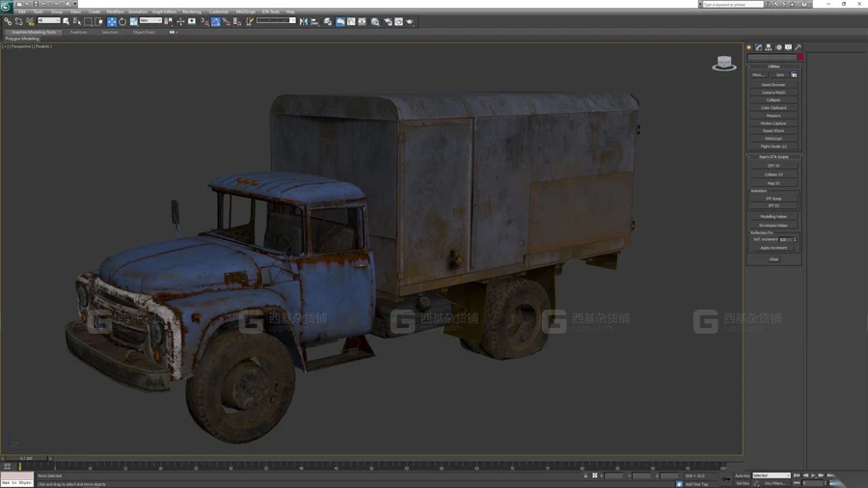Image resolution: width=868 pixels, height=488 pixels.
Task: Toggle Window/Crossing selection mode
Action: click(x=99, y=21)
